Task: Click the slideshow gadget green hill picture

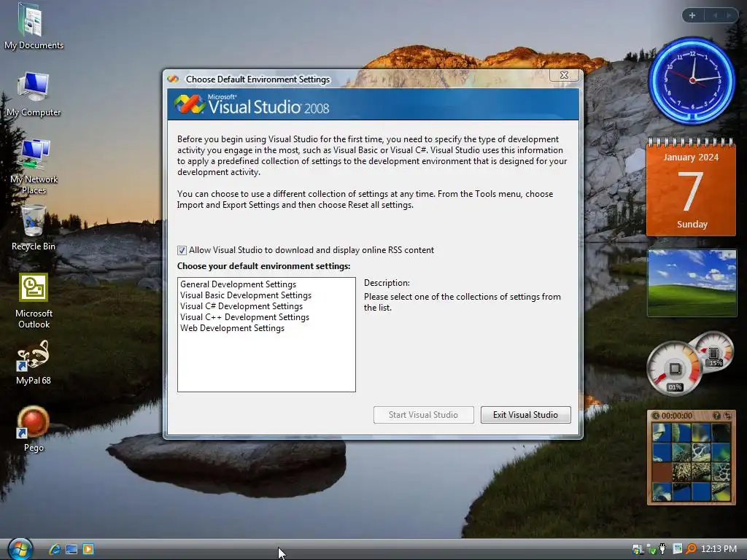Action: coord(692,283)
